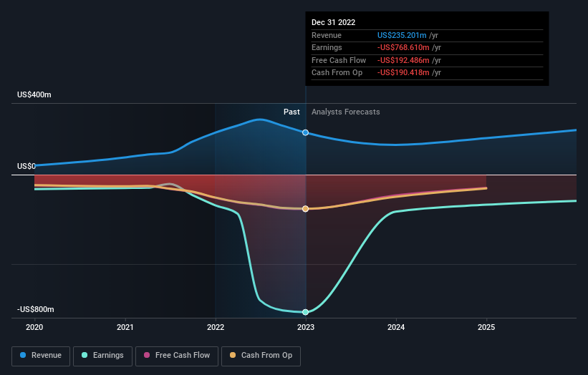This screenshot has width=588, height=375.
Task: Click the 2025 x-axis label
Action: pyautogui.click(x=486, y=327)
